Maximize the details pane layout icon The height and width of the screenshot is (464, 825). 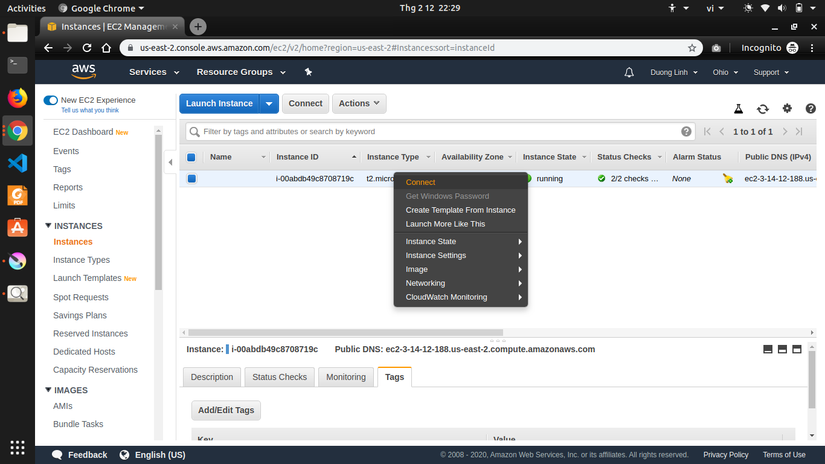(x=797, y=349)
